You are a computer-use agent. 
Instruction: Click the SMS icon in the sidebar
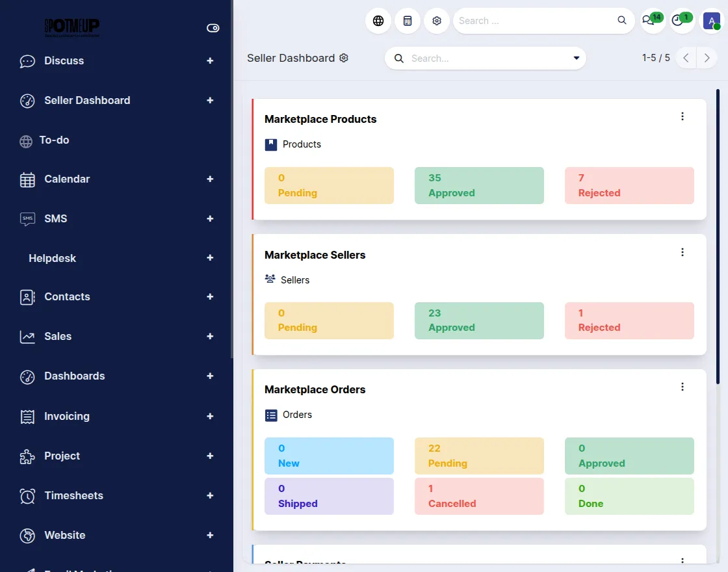(27, 218)
